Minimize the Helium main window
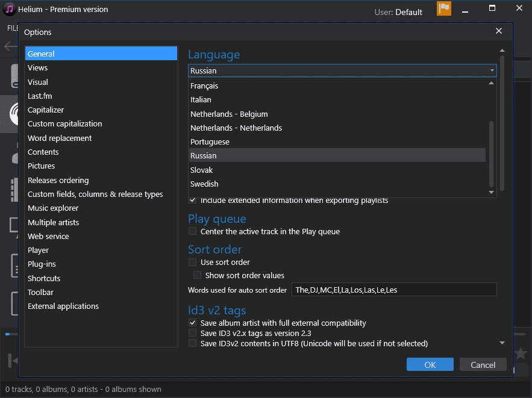The height and width of the screenshot is (398, 532). 465,11
